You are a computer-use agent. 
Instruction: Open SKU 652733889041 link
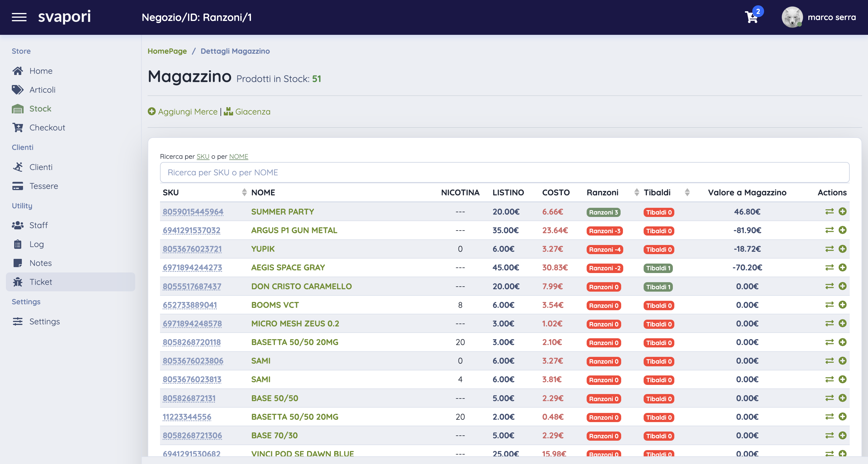(190, 305)
